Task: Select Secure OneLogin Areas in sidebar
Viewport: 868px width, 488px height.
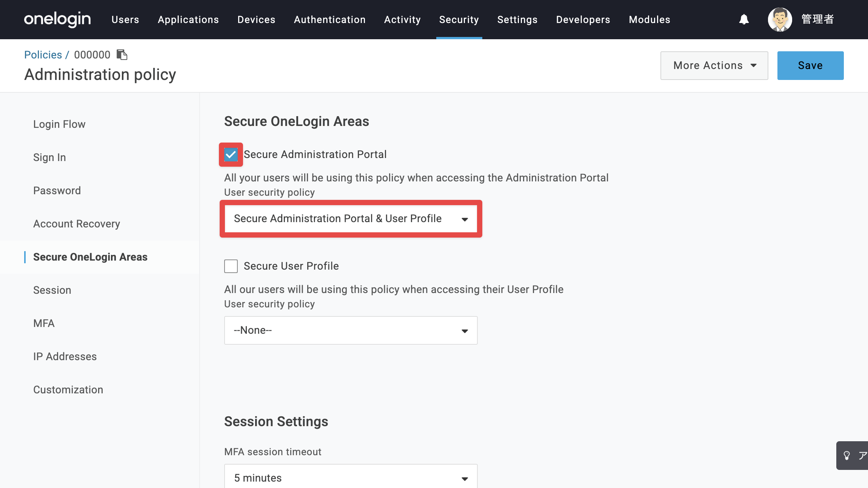Action: [90, 257]
